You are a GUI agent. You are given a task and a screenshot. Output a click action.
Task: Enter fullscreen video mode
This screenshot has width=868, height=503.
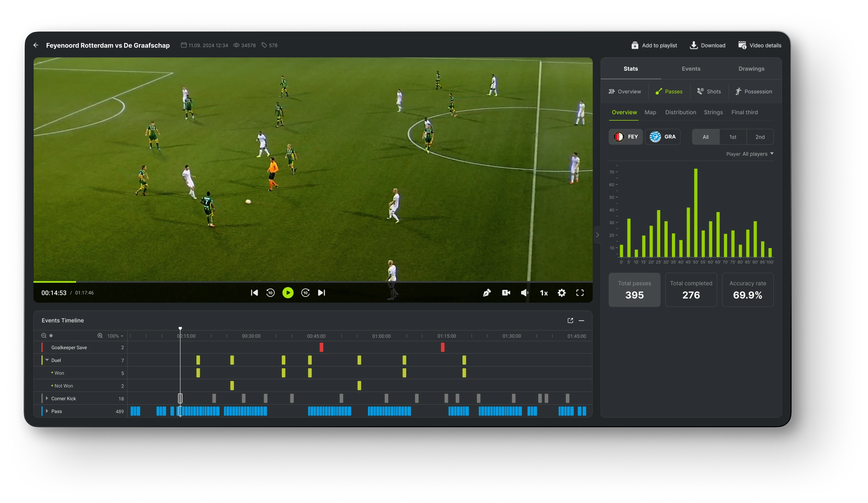click(580, 293)
